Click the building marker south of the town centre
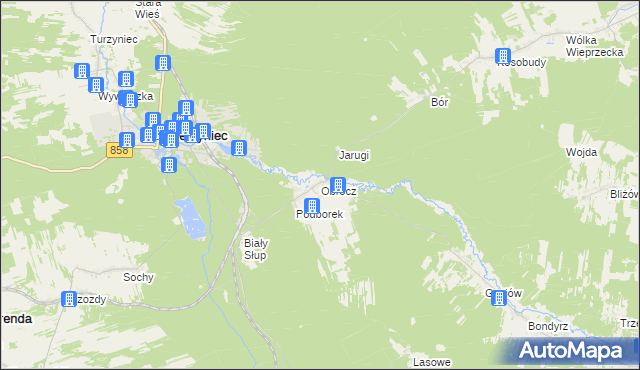640x370 pixels. click(x=169, y=165)
